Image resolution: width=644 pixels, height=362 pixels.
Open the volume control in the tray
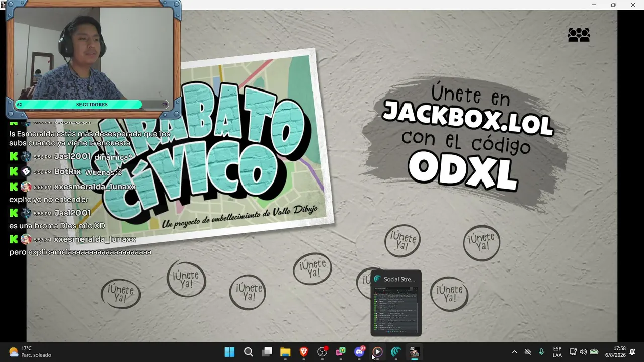tap(583, 352)
